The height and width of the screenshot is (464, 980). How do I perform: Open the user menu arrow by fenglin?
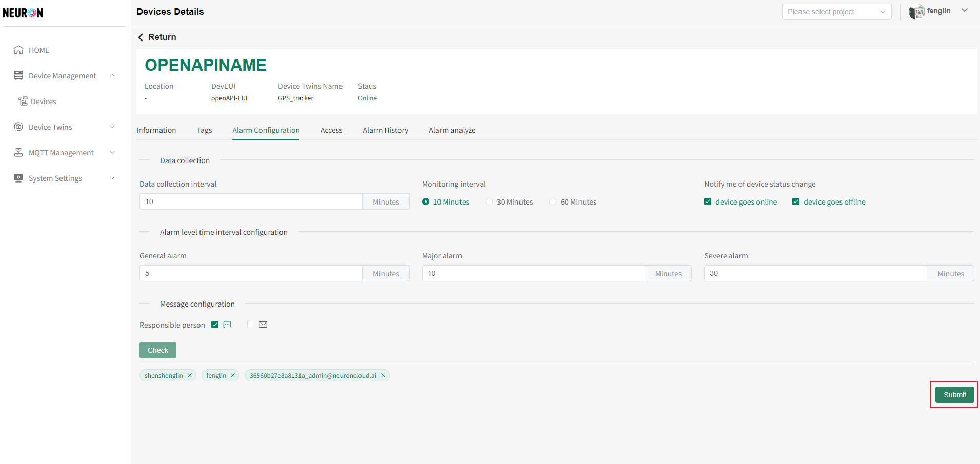point(965,11)
